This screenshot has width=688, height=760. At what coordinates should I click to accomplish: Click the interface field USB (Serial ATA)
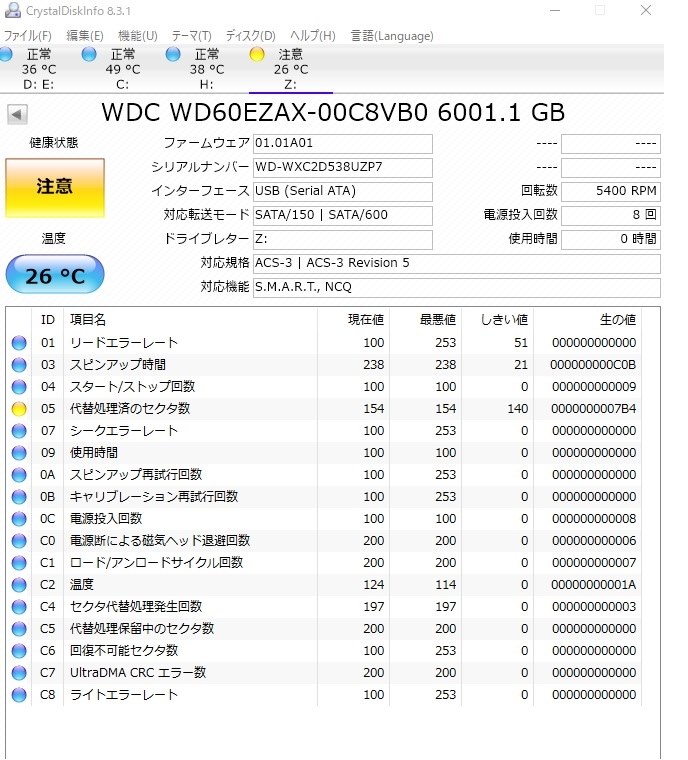343,191
